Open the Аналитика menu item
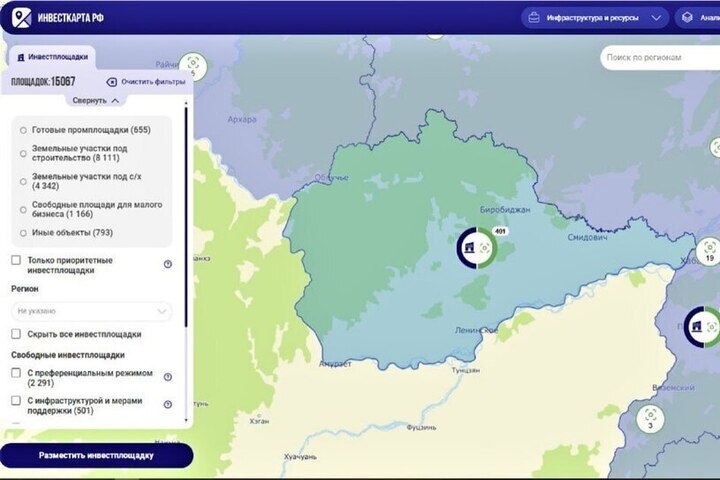 point(698,17)
